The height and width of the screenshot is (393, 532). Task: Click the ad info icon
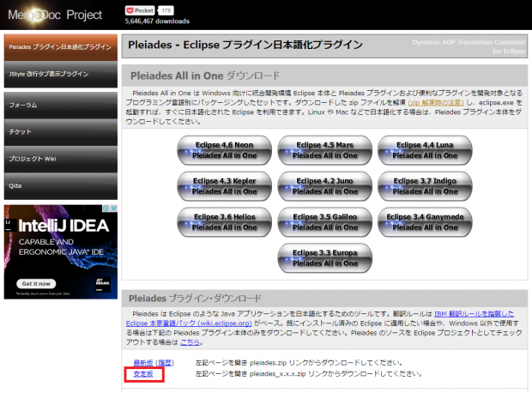tap(106, 208)
